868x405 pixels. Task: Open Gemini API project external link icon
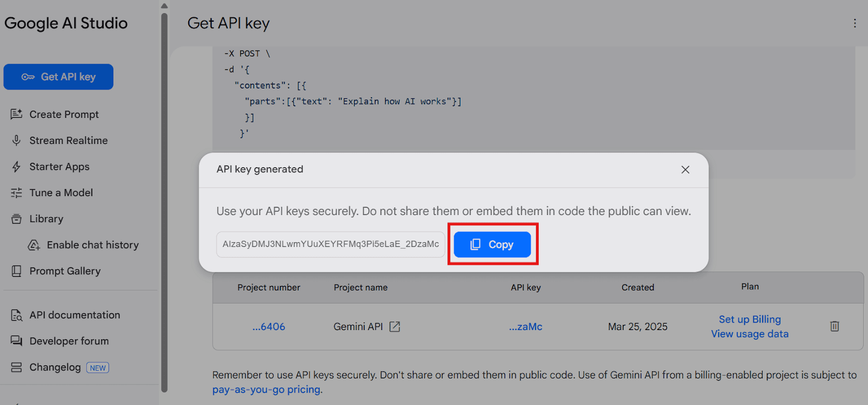tap(395, 327)
